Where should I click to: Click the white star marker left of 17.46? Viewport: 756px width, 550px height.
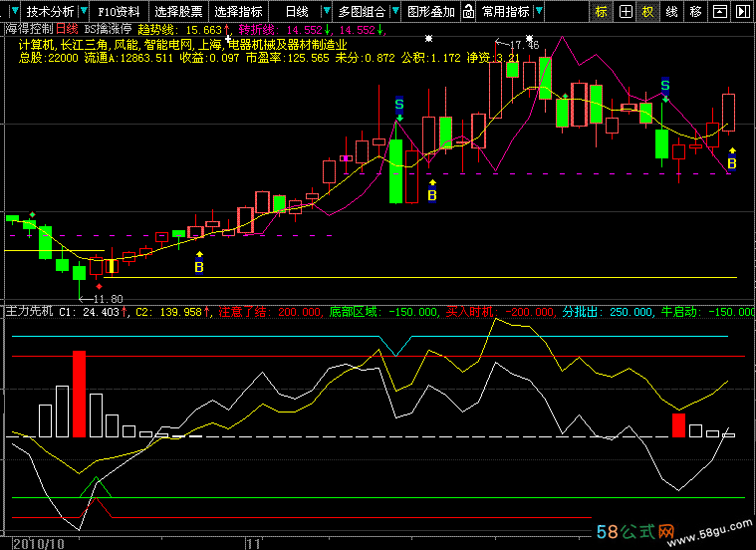(428, 38)
